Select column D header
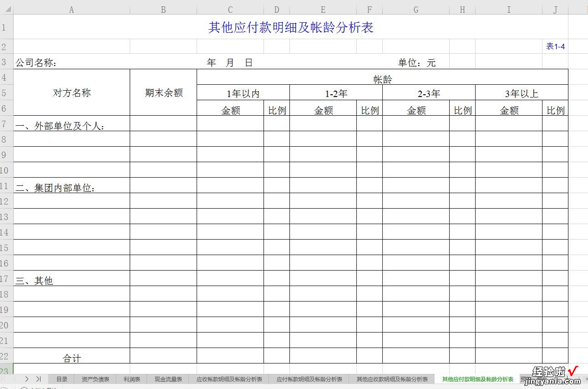Screen dimensions: 588x389 [x=277, y=10]
